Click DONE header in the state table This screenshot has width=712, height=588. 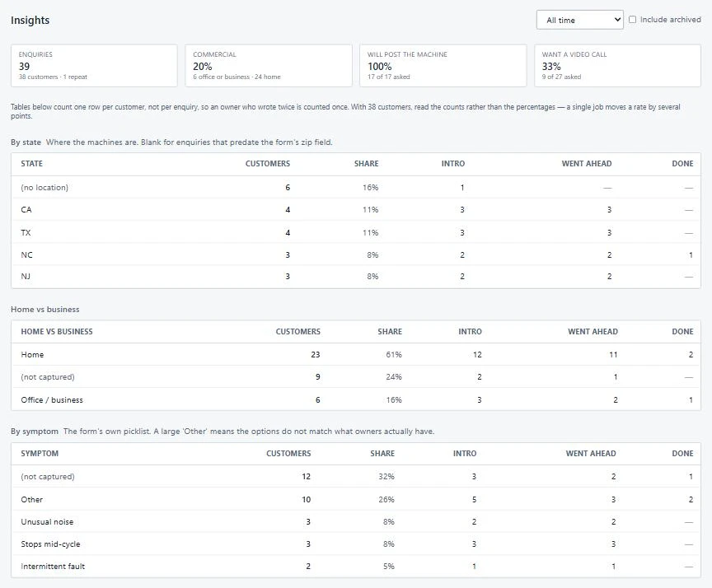pos(682,164)
